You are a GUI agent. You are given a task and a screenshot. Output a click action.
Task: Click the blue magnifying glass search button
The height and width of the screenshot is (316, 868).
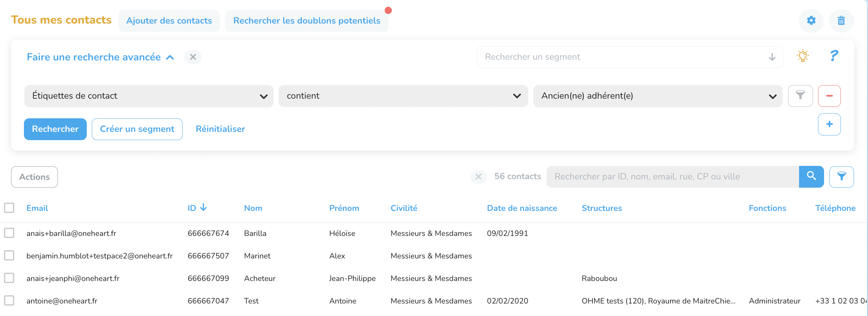coord(811,177)
